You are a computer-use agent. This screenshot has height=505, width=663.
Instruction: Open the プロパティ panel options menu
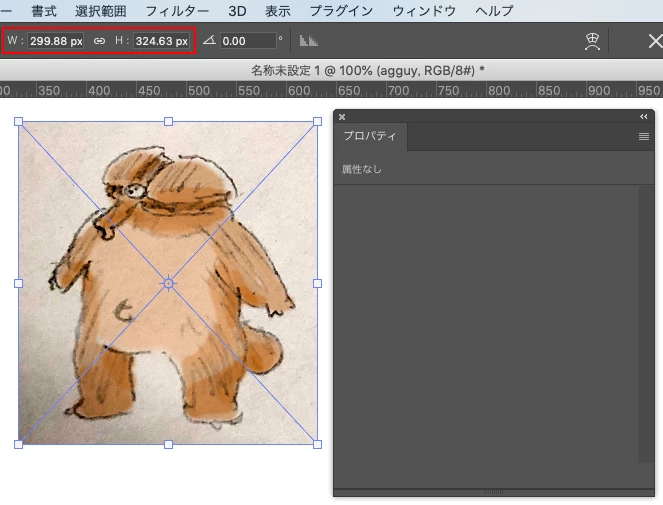tap(644, 136)
